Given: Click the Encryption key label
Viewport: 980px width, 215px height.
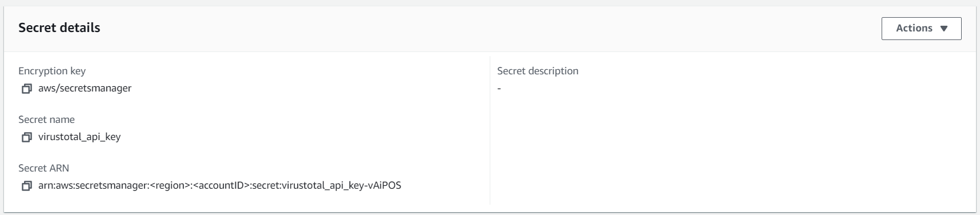Looking at the screenshot, I should [52, 71].
